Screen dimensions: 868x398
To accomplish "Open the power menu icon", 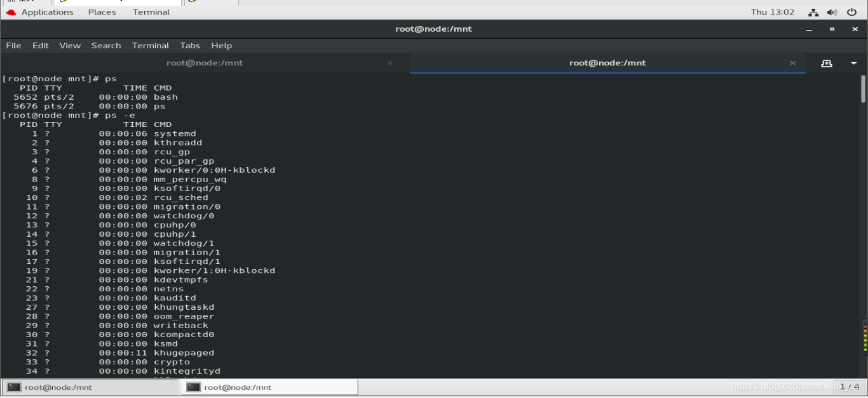I will point(852,12).
